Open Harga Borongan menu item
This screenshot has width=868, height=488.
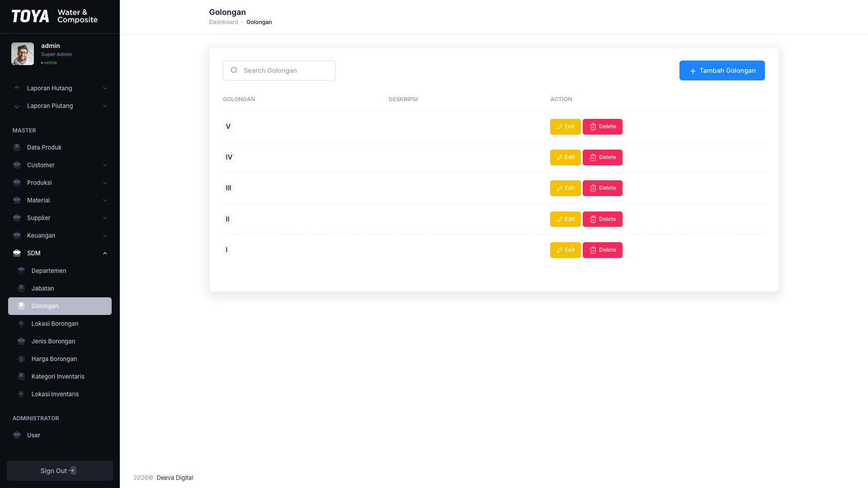(60, 359)
